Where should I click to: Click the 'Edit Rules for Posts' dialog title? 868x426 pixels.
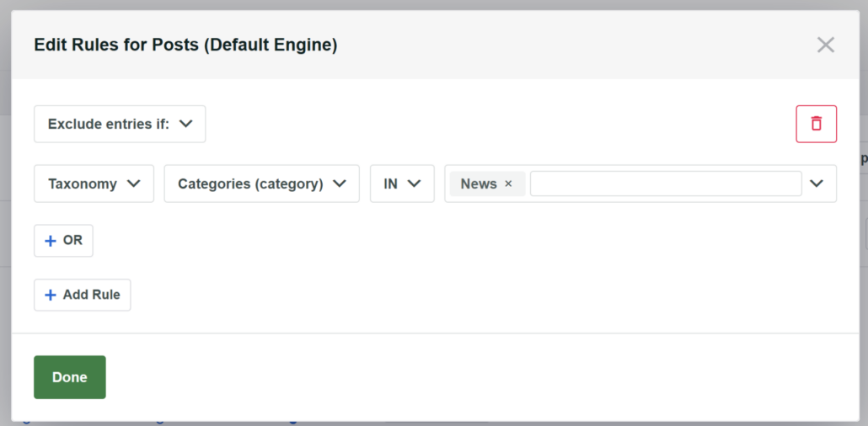pyautogui.click(x=185, y=45)
